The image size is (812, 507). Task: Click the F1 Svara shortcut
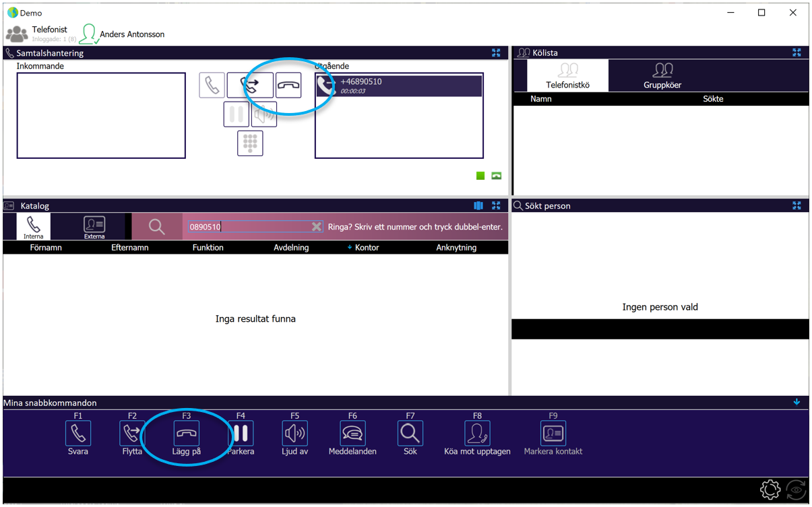pyautogui.click(x=78, y=434)
